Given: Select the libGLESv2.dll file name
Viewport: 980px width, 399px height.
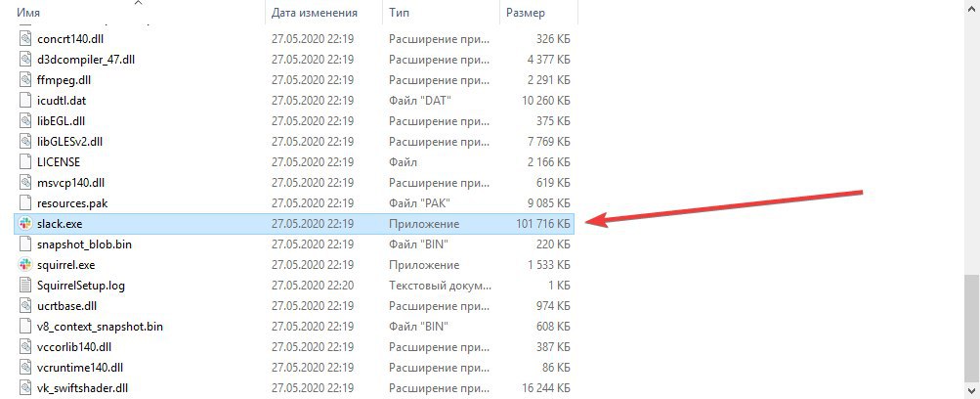Looking at the screenshot, I should click(69, 142).
